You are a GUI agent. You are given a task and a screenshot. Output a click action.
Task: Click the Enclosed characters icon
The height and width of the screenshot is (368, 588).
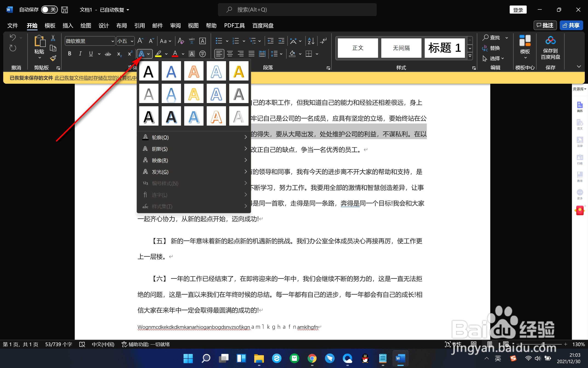[x=202, y=54]
